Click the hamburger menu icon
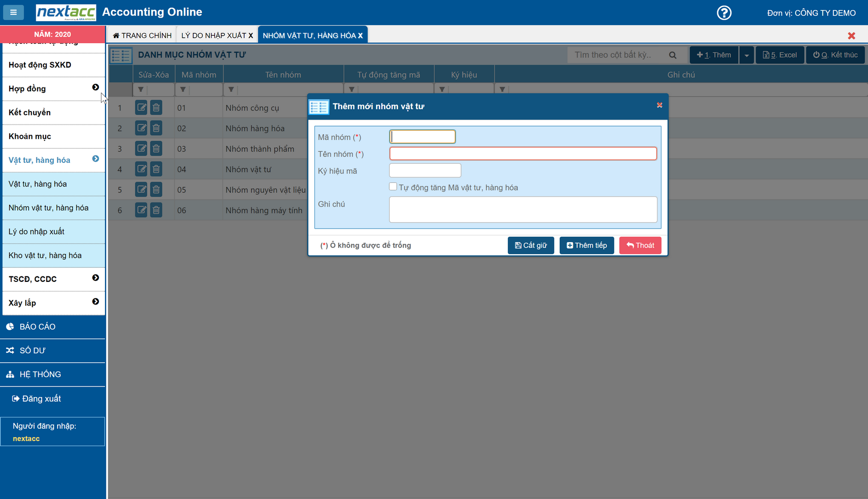 (x=14, y=12)
